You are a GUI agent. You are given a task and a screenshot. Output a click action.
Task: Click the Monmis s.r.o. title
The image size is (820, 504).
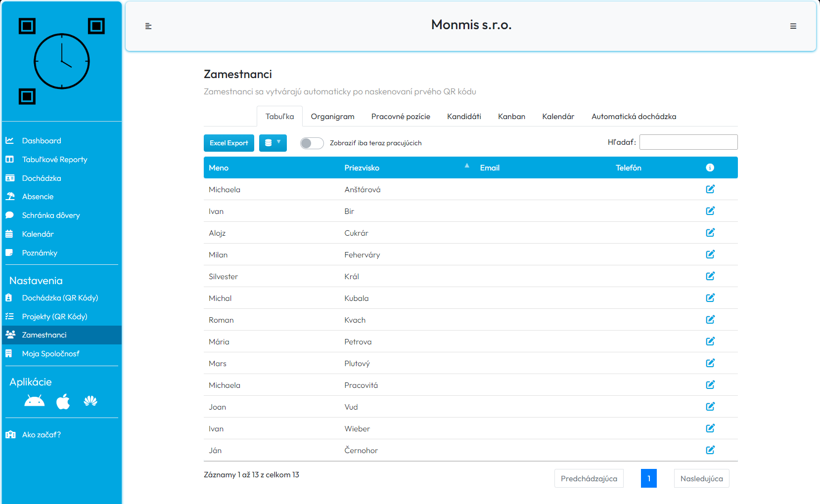pyautogui.click(x=471, y=25)
